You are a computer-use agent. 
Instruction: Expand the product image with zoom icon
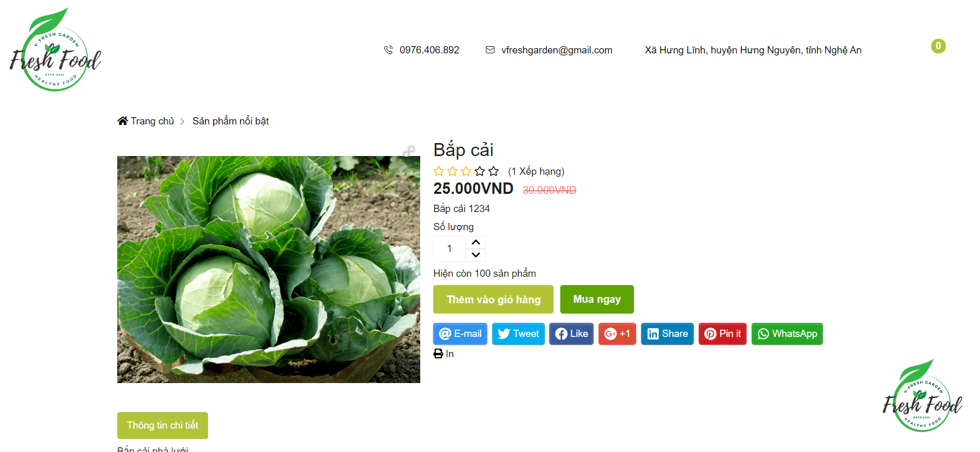(409, 151)
